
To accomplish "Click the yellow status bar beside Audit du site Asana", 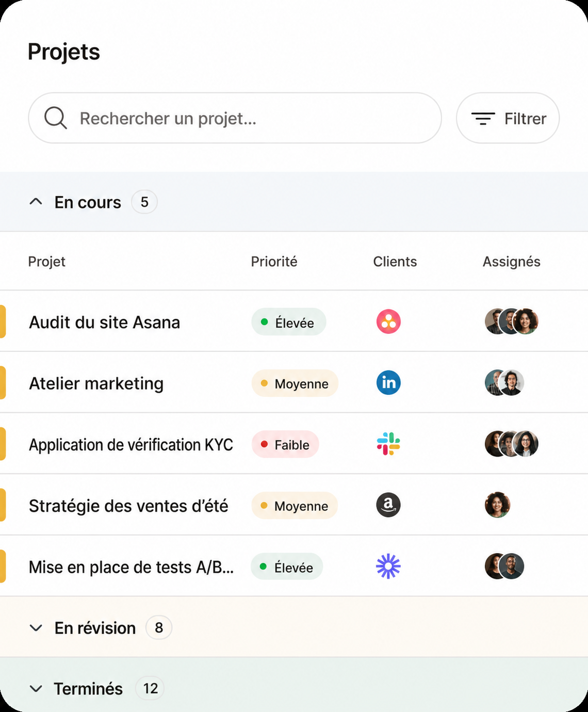I will (3, 321).
